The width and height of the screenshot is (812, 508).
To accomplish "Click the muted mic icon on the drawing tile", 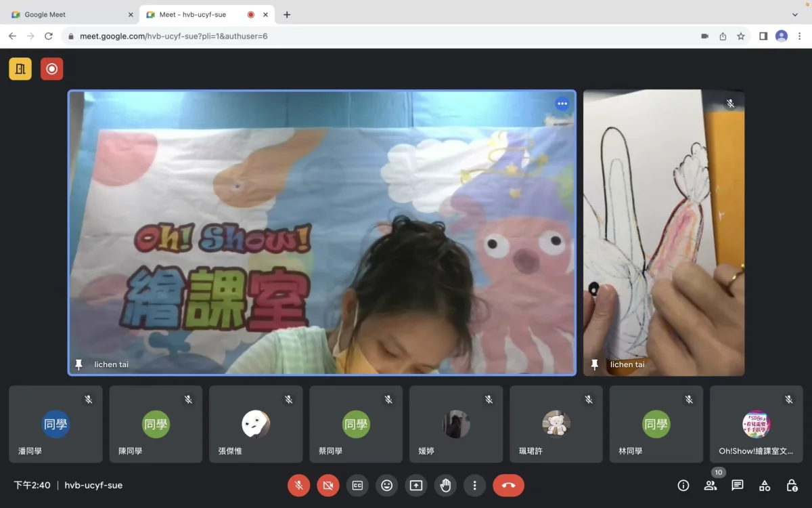I will [730, 103].
